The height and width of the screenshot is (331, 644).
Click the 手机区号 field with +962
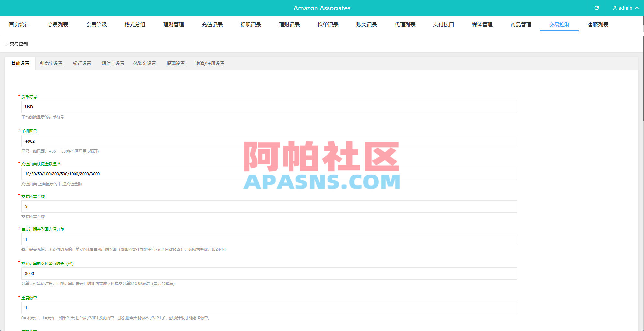pyautogui.click(x=269, y=141)
